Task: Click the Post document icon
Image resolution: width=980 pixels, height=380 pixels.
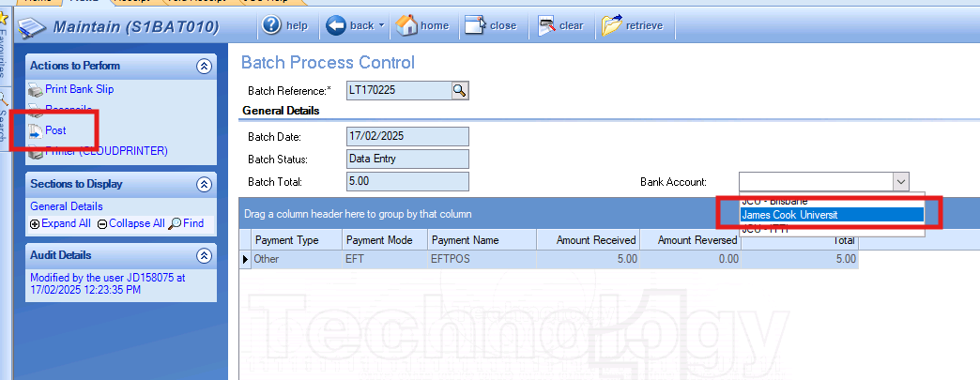Action: coord(36,131)
